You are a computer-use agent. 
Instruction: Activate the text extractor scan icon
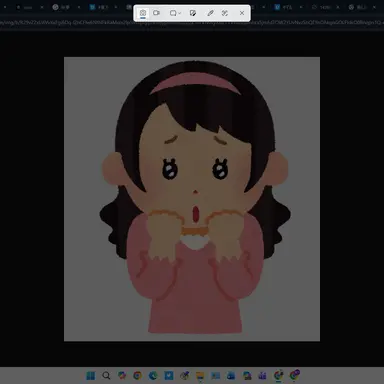tap(225, 13)
